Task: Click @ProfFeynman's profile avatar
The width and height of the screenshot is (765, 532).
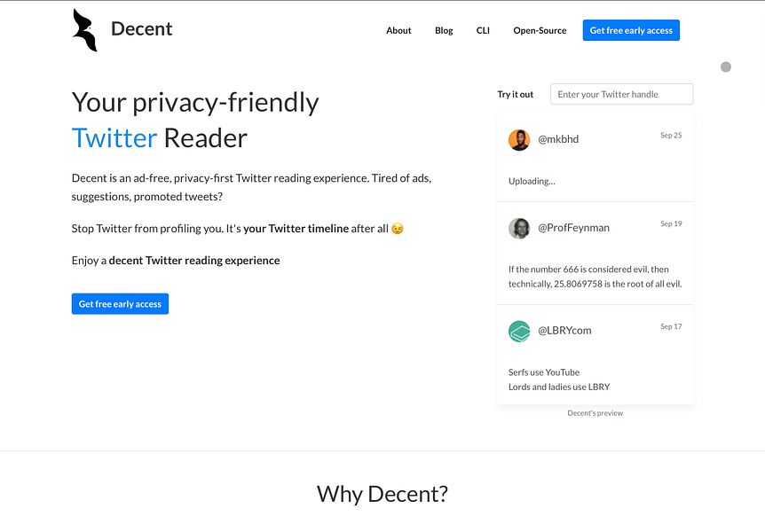Action: click(519, 228)
